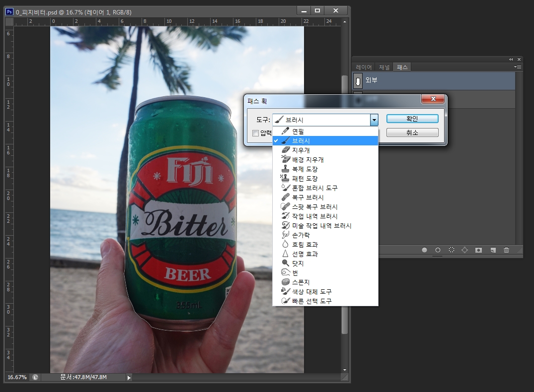Pick 흐림 효과 (Blur) option
This screenshot has width=534, height=392.
(x=325, y=245)
